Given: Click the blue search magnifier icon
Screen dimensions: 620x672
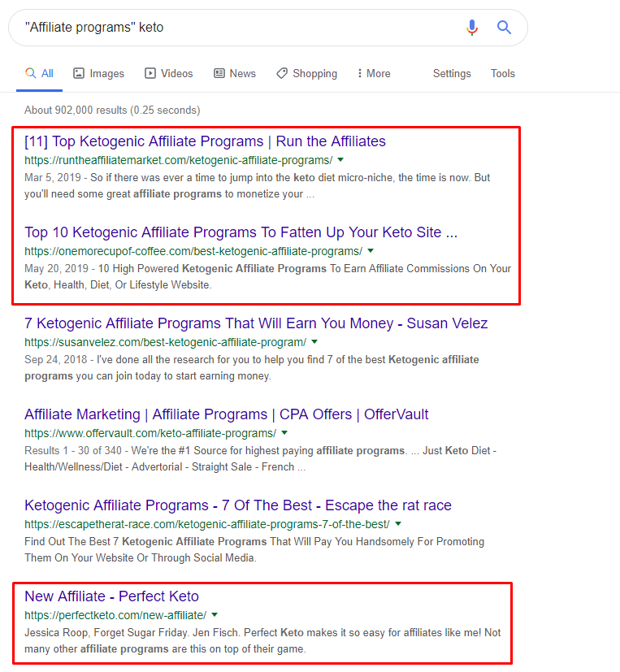Looking at the screenshot, I should click(504, 28).
